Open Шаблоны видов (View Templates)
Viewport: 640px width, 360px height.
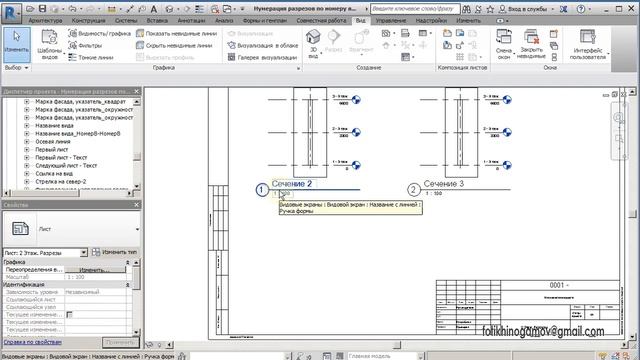click(x=49, y=45)
